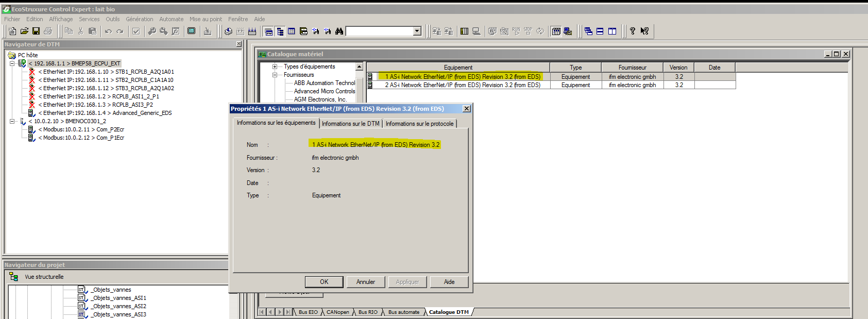
Task: Click the binoculars search icon
Action: [339, 31]
